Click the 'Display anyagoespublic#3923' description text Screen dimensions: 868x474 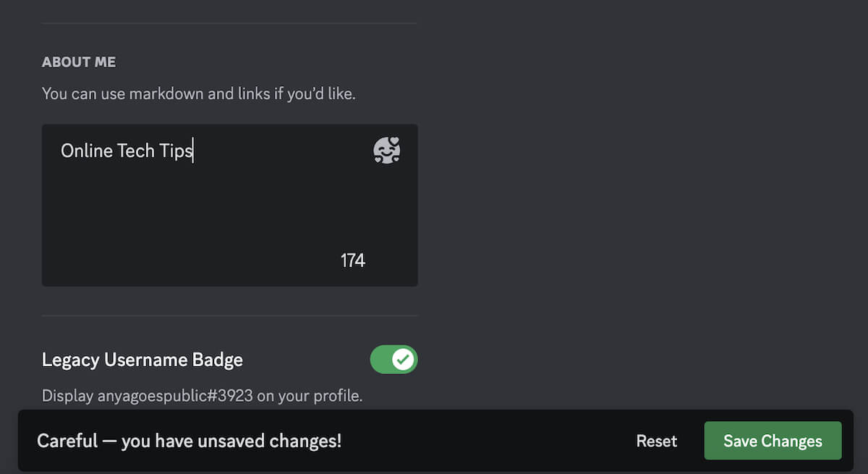(x=202, y=396)
